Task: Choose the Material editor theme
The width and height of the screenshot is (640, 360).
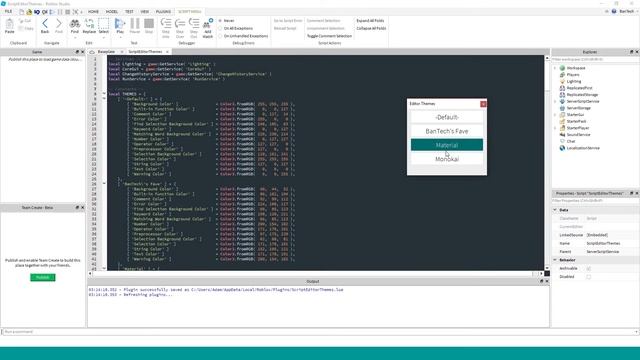Action: coord(447,145)
